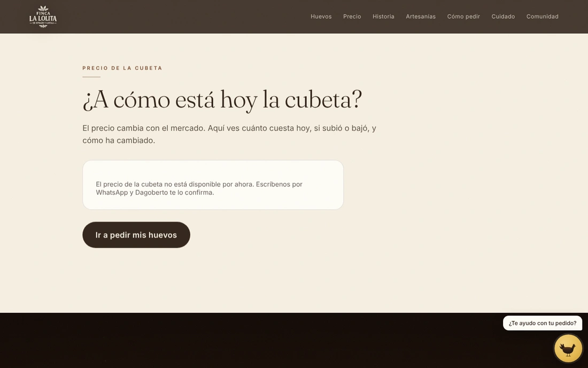Open the Precio nav link
Screen dimensions: 588x368
[352, 17]
